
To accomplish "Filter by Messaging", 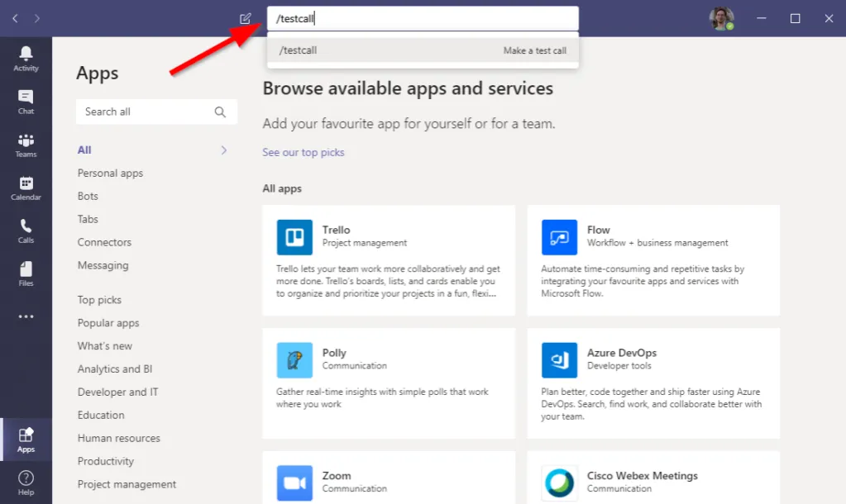I will 103,265.
